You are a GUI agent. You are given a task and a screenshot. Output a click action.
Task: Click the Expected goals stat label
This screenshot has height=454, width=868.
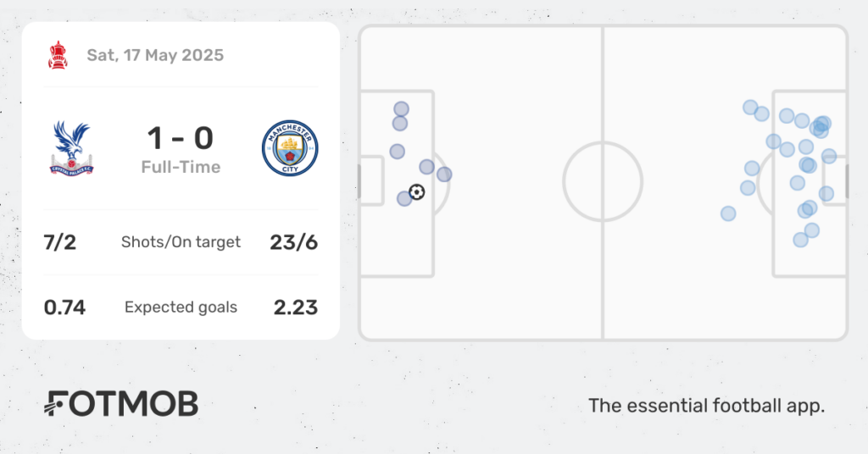click(x=181, y=307)
